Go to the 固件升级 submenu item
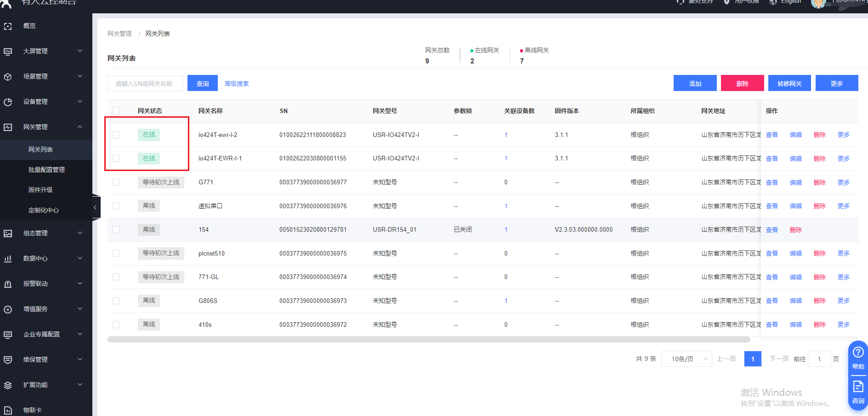868x416 pixels. tap(40, 190)
